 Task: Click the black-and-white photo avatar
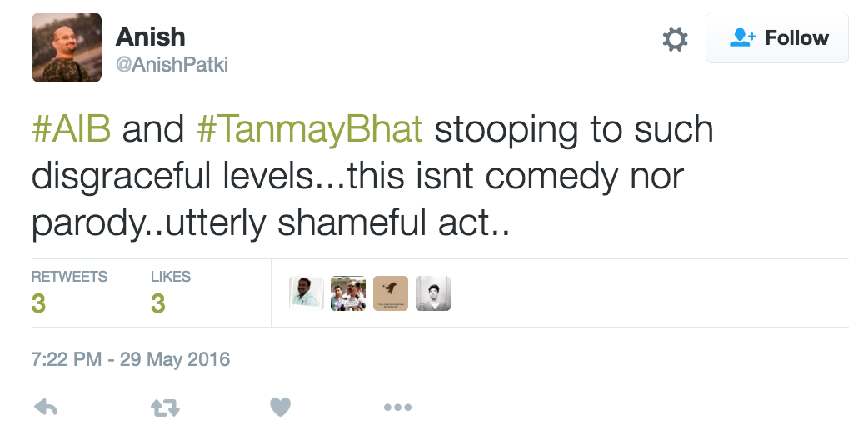pyautogui.click(x=433, y=293)
